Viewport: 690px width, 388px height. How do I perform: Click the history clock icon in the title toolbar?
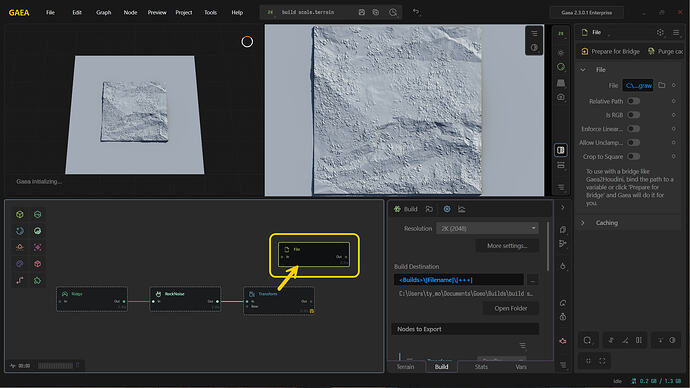point(393,12)
